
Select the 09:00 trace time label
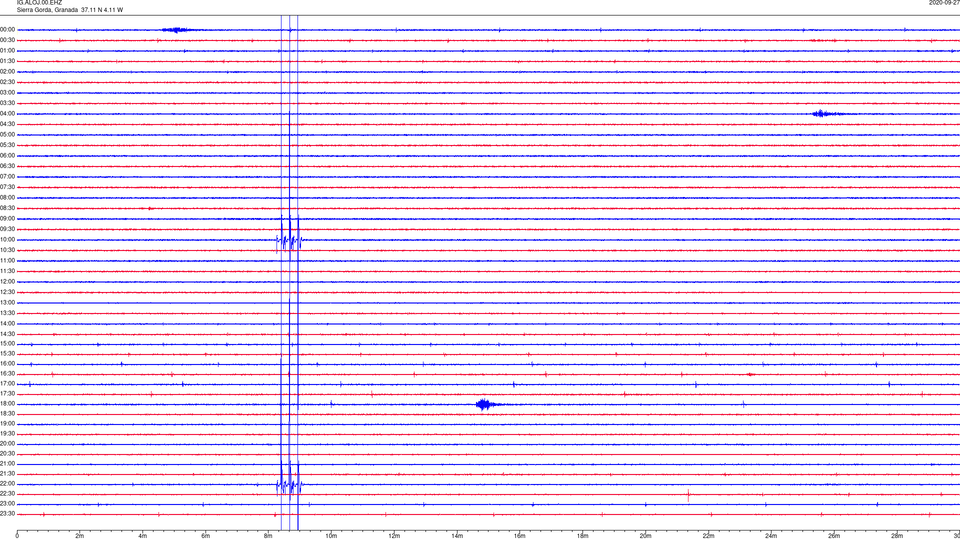click(8, 219)
